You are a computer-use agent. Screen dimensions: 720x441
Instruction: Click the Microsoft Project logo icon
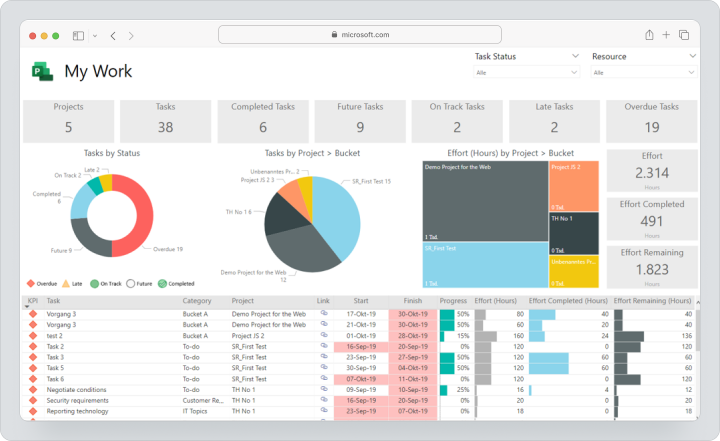[42, 71]
